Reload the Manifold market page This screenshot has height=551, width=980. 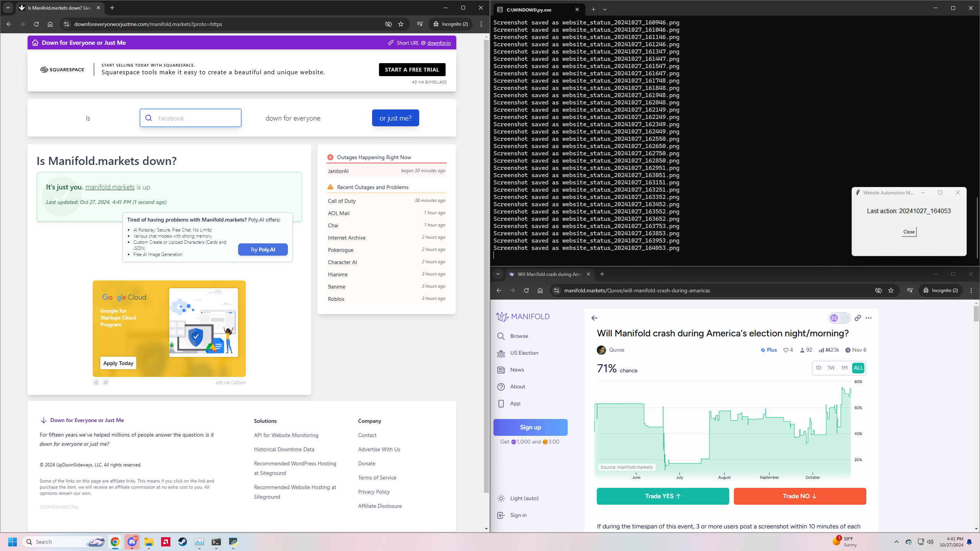pos(526,290)
